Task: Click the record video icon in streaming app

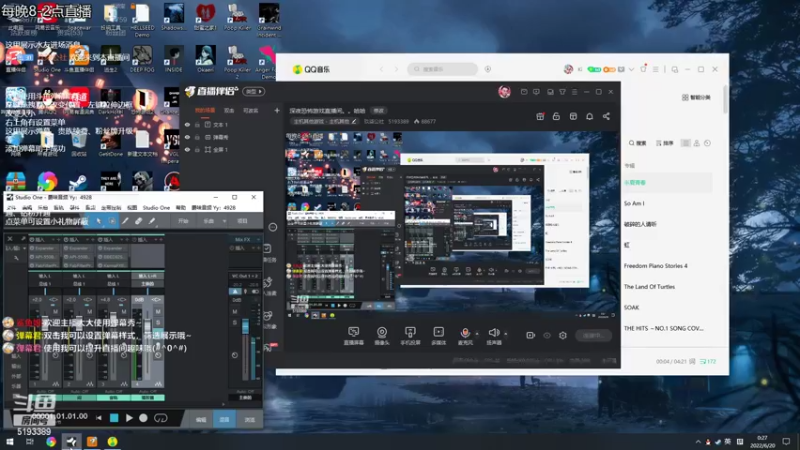Action: tap(531, 335)
